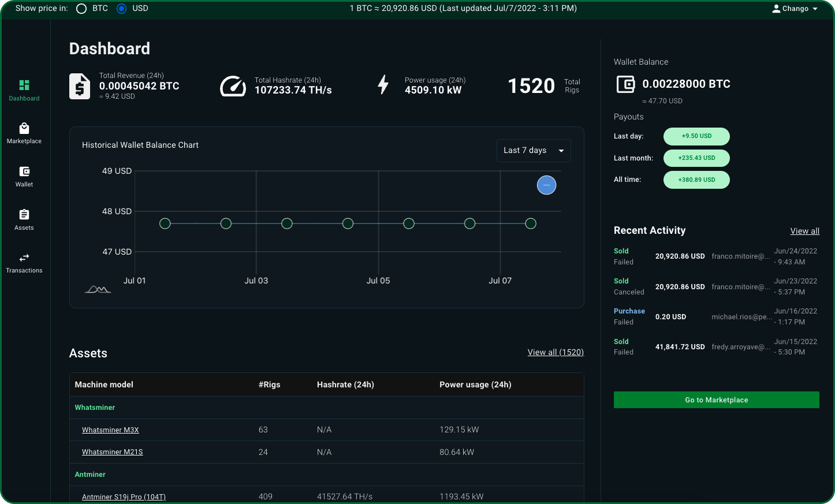Viewport: 835px width, 504px height.
Task: Click the Jul 05 data point on chart
Action: click(409, 223)
